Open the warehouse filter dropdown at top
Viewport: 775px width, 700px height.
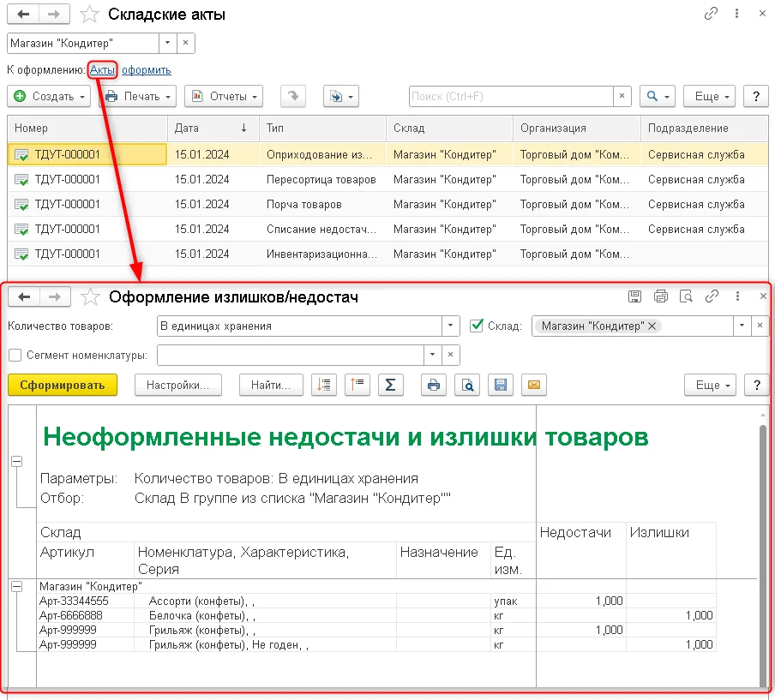point(167,43)
